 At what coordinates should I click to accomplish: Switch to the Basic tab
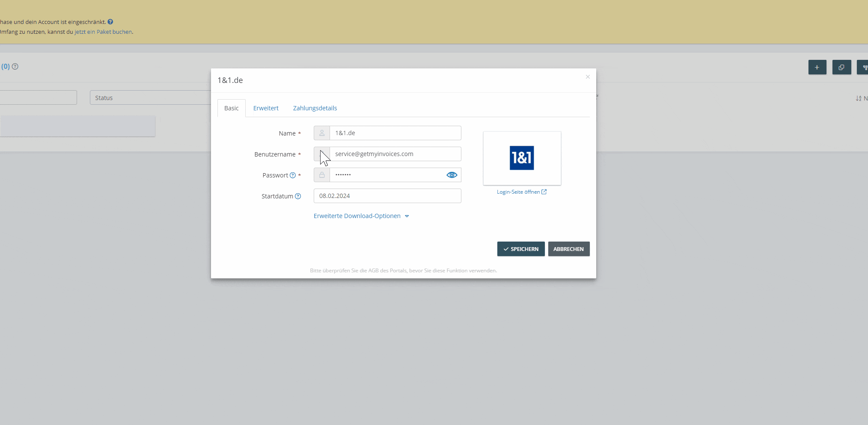click(232, 108)
